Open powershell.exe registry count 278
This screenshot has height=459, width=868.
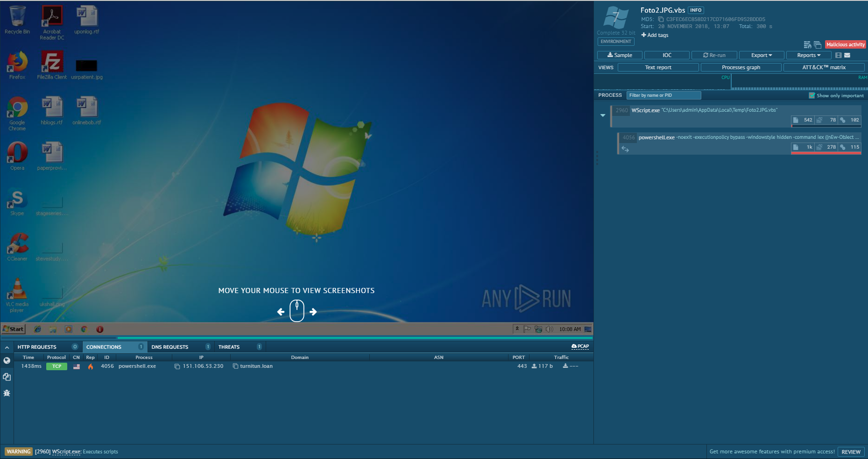click(826, 147)
